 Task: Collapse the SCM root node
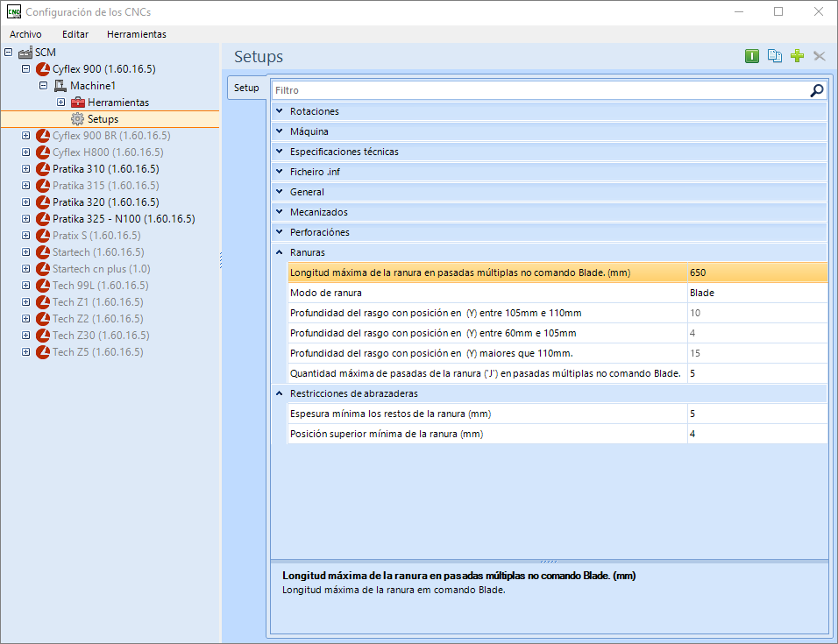(8, 53)
